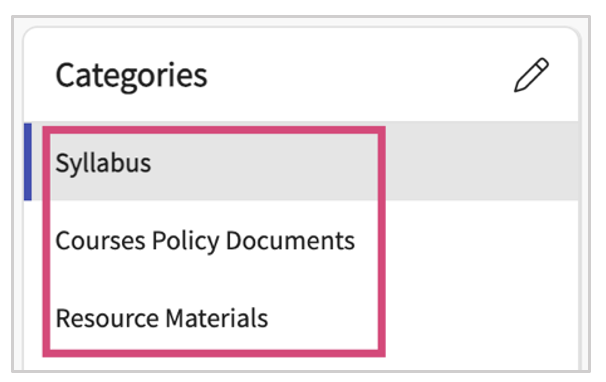Click the blue selection bar next to Syllabus
Viewport: 606px width, 382px height.
[x=27, y=162]
